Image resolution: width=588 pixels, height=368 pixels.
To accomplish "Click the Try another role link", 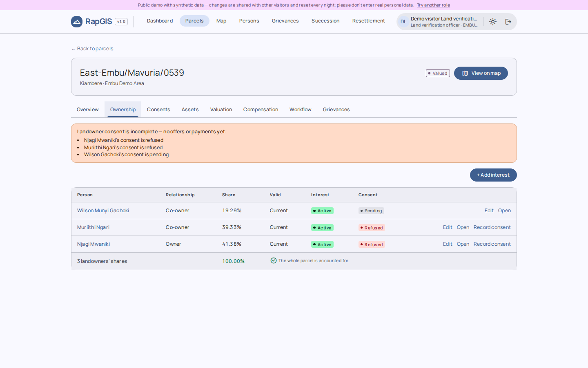I will (x=433, y=5).
